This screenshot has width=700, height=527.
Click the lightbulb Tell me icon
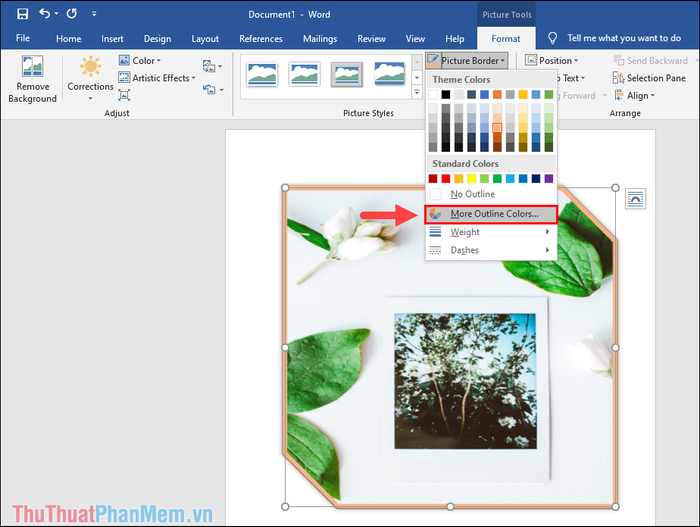coord(553,38)
